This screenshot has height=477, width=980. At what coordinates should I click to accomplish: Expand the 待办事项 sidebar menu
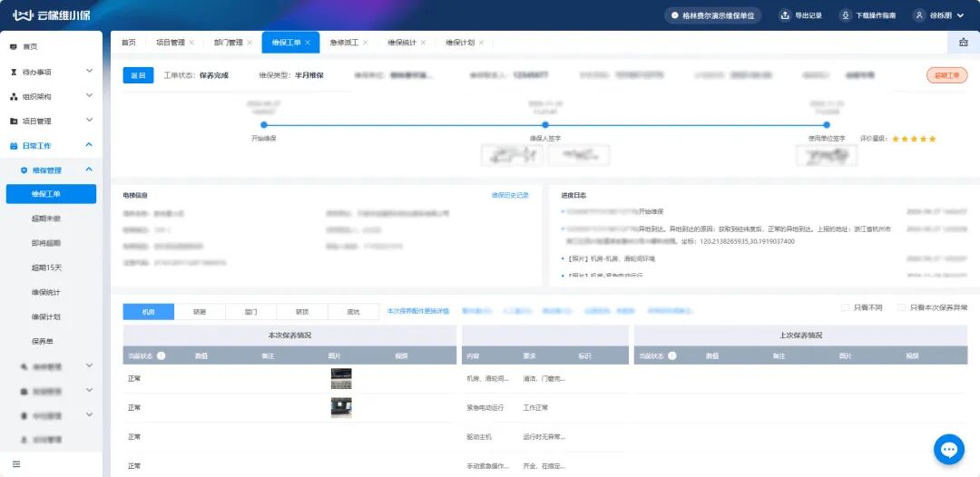89,71
